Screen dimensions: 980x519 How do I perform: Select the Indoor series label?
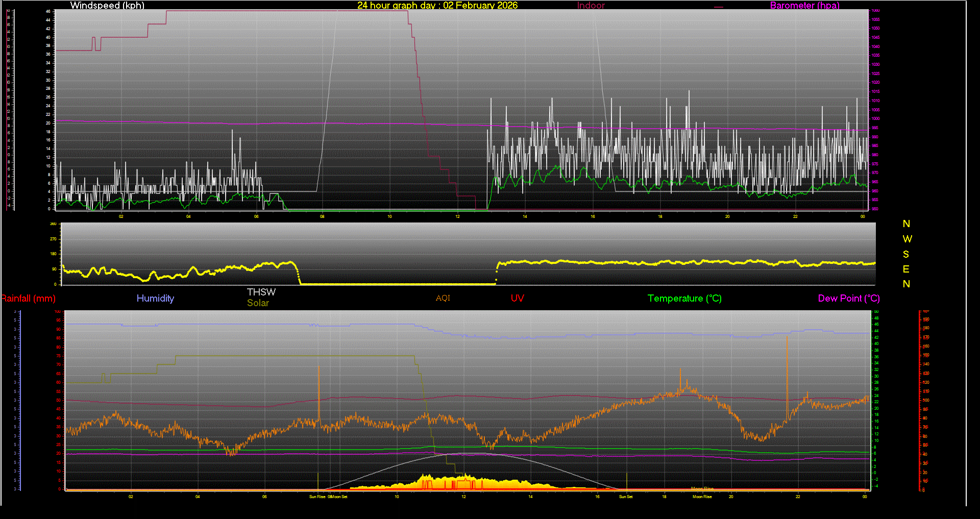point(590,6)
